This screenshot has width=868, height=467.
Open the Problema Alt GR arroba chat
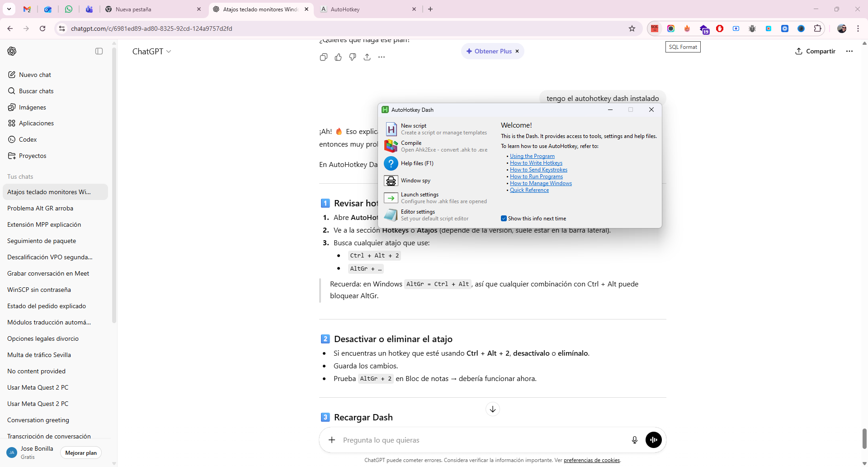[x=40, y=208]
